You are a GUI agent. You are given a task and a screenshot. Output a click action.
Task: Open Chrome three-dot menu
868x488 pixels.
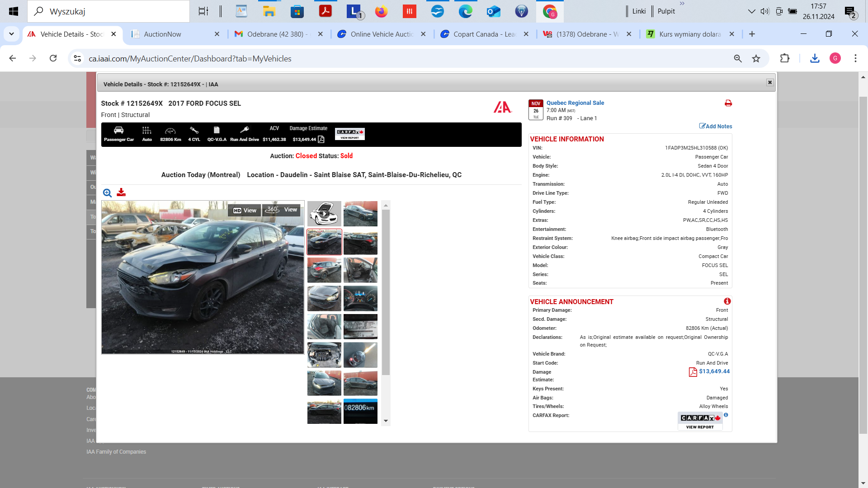tap(855, 58)
